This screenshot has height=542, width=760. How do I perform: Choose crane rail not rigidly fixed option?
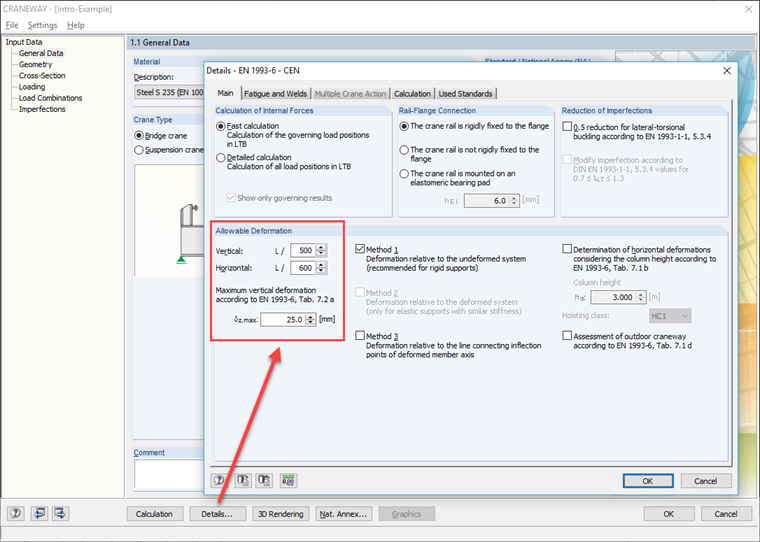pos(404,150)
